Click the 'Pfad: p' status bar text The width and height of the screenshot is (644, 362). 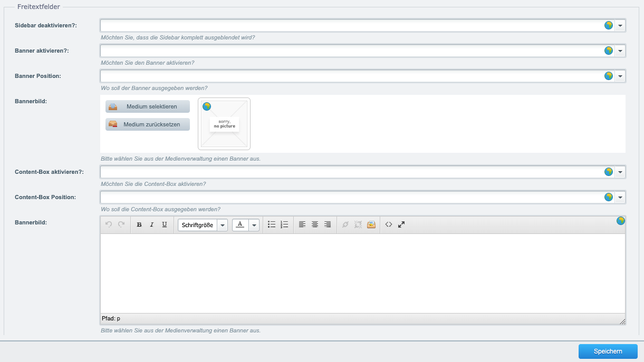[111, 319]
